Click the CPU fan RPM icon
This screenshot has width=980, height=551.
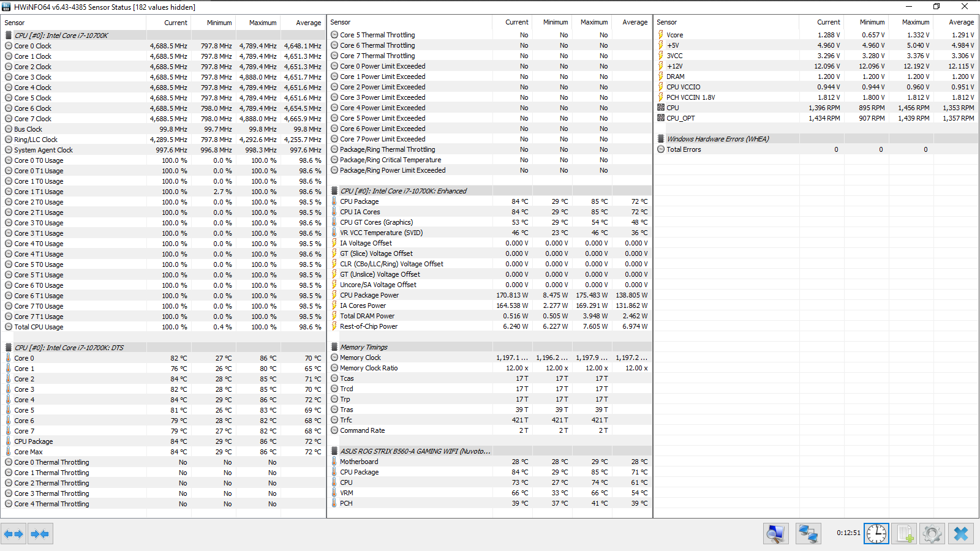[x=661, y=108]
